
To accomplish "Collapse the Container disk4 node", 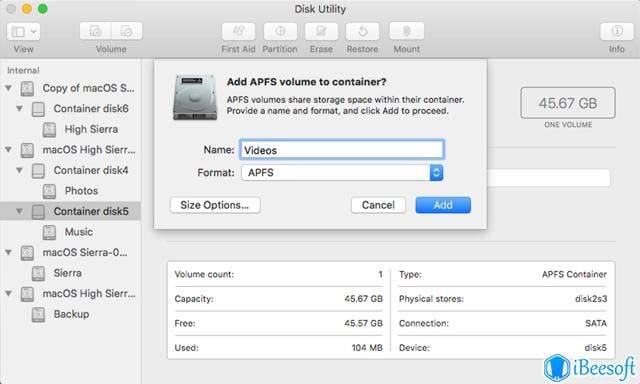I will click(19, 170).
